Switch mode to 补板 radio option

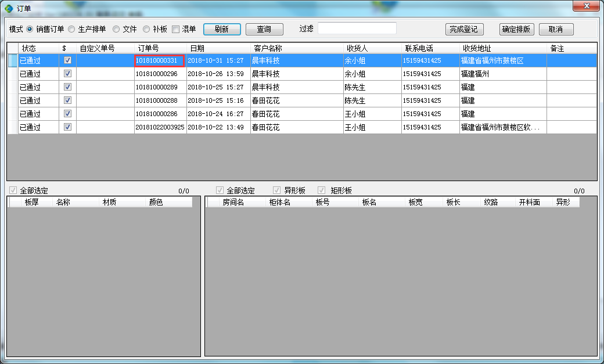(x=146, y=29)
